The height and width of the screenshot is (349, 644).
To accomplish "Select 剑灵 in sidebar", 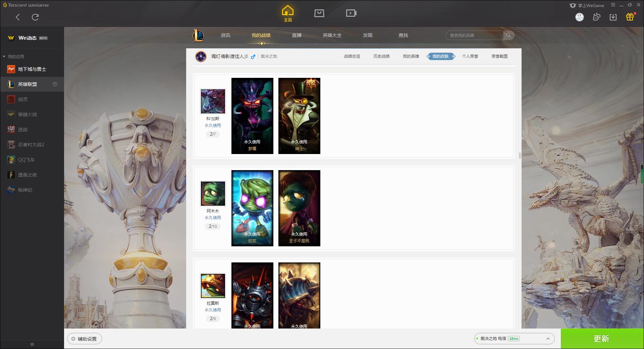I will (x=32, y=99).
